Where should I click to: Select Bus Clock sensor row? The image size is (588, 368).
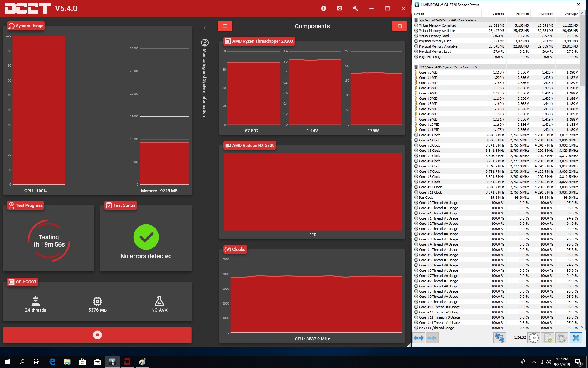[496, 197]
